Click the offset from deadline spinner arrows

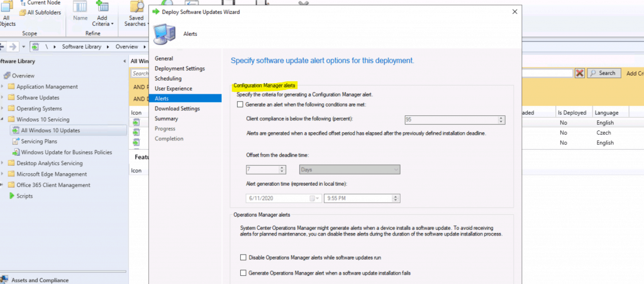[282, 169]
